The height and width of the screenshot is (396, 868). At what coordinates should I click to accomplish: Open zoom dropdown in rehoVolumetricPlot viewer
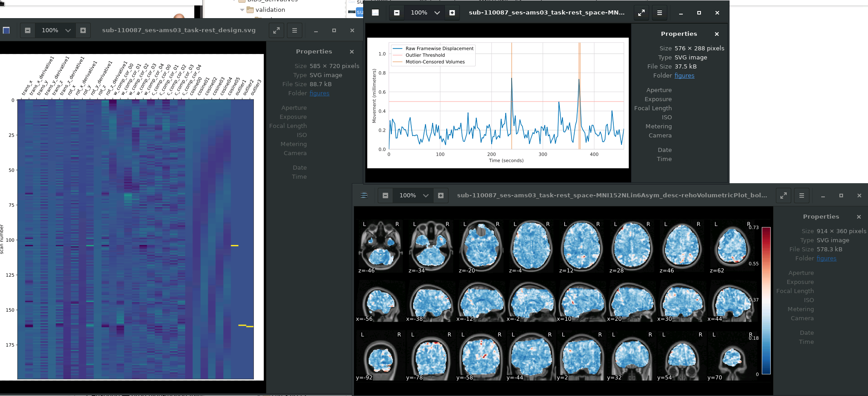[x=426, y=196]
